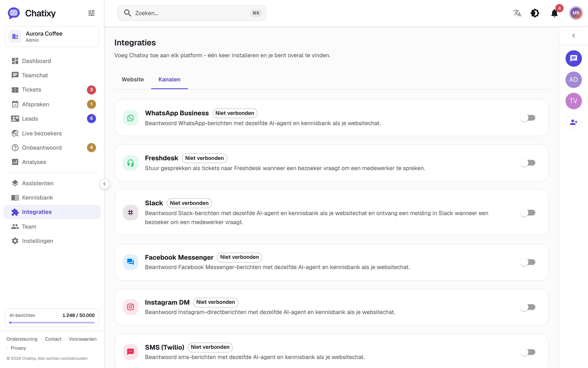Click Slack's 'Niet verbonden' status chip

189,203
